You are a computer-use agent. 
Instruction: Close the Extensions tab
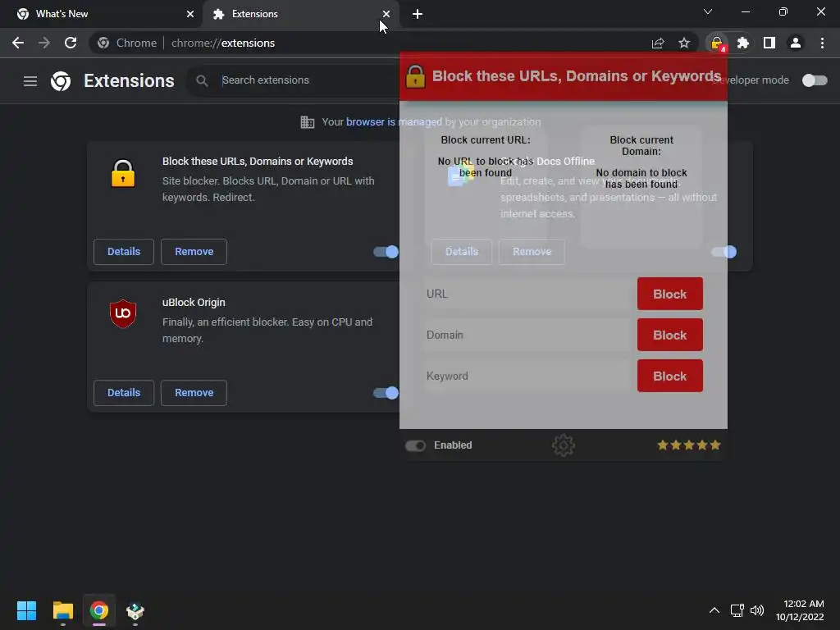point(386,14)
